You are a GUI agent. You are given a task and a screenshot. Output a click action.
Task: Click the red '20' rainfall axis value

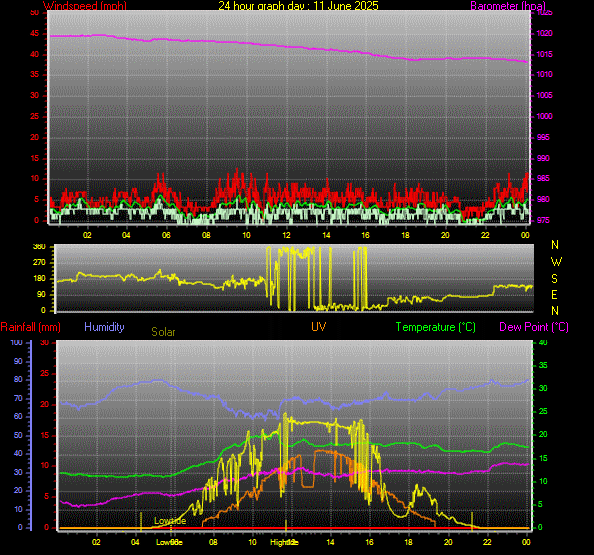coord(45,404)
